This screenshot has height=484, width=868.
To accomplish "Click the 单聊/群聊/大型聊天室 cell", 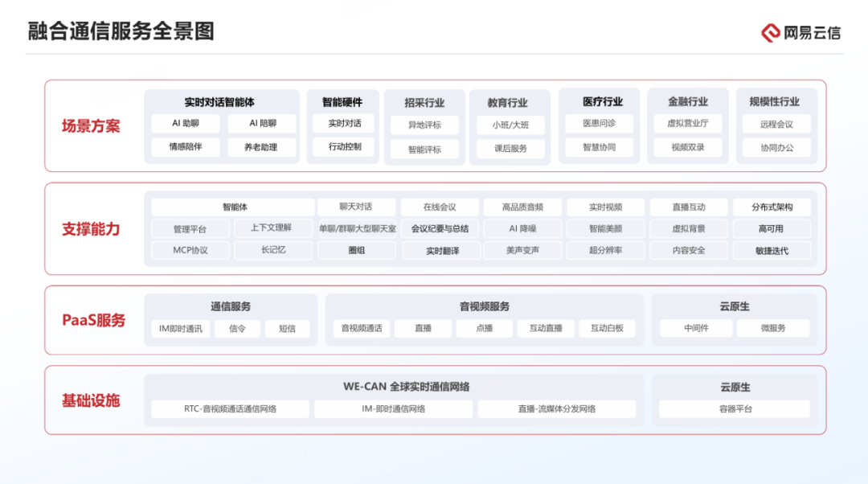I will (357, 228).
